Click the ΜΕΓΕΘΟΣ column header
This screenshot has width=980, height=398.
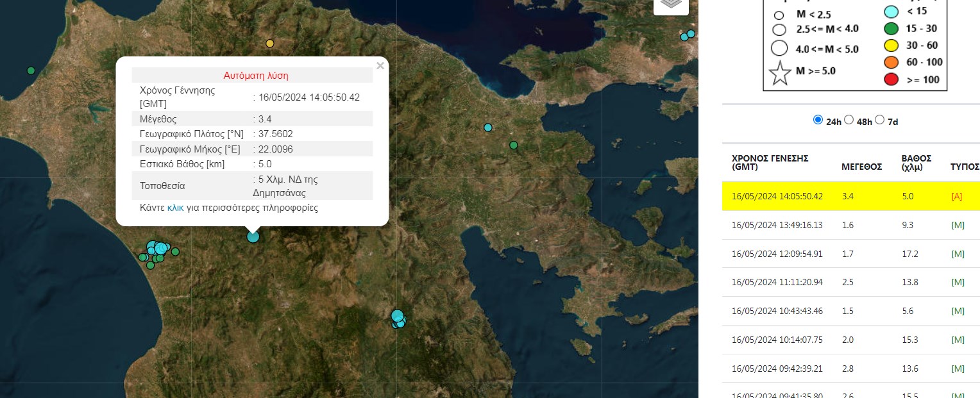[x=861, y=167]
